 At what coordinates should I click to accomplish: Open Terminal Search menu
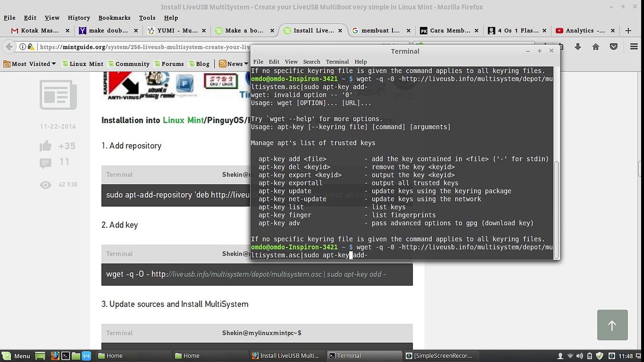[x=311, y=61]
